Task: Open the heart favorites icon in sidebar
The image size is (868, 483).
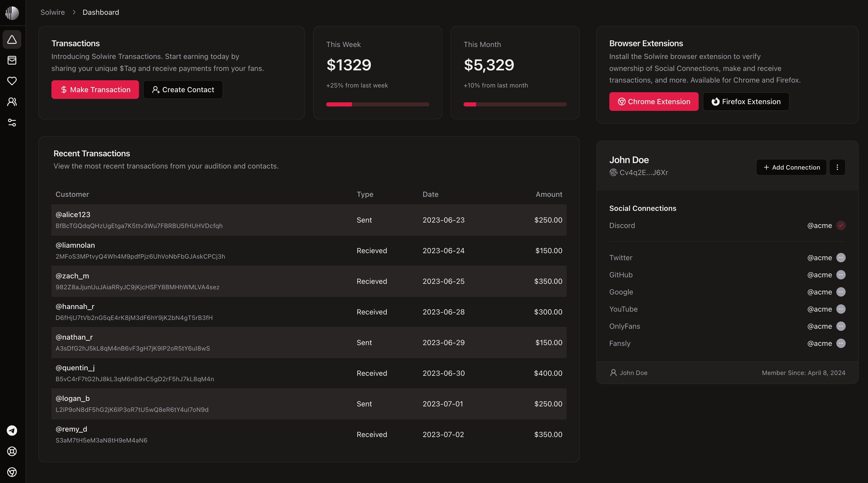Action: coord(12,81)
